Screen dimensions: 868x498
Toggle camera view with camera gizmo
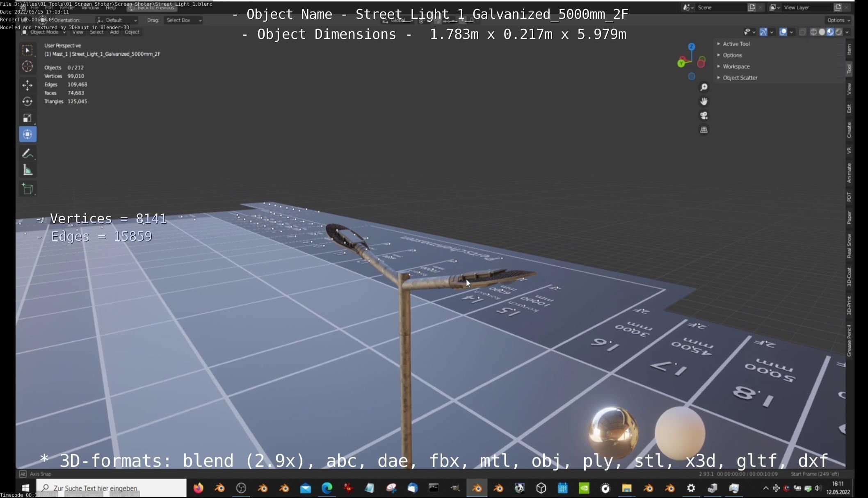(x=704, y=116)
